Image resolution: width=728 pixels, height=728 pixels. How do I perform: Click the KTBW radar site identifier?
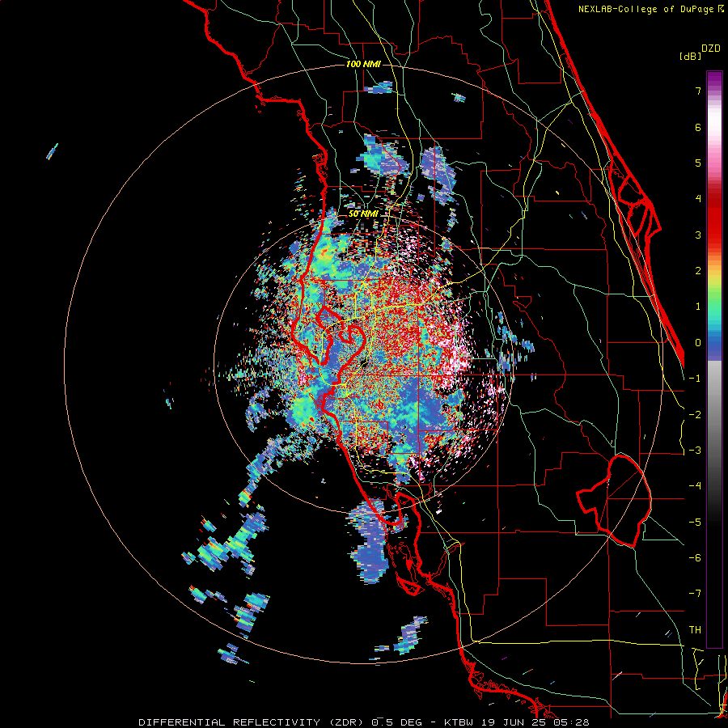pyautogui.click(x=459, y=722)
